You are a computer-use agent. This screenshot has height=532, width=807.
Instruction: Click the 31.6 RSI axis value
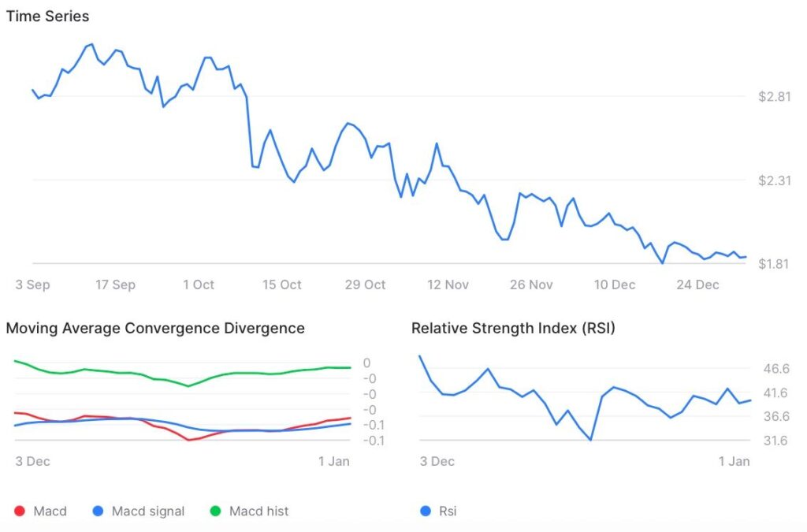[775, 441]
